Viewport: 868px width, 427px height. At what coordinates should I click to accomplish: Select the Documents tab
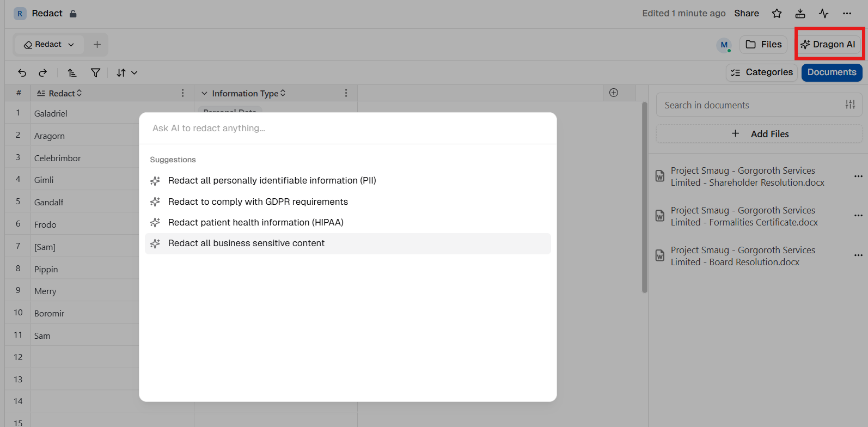click(832, 72)
